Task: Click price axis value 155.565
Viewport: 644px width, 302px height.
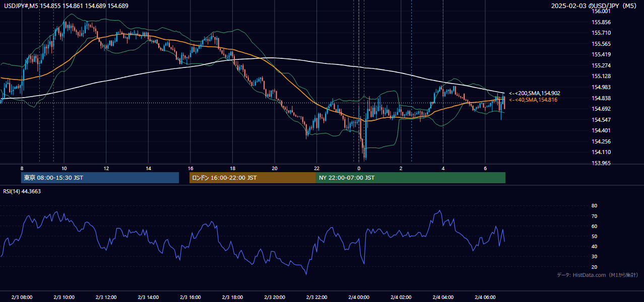Action: point(601,44)
